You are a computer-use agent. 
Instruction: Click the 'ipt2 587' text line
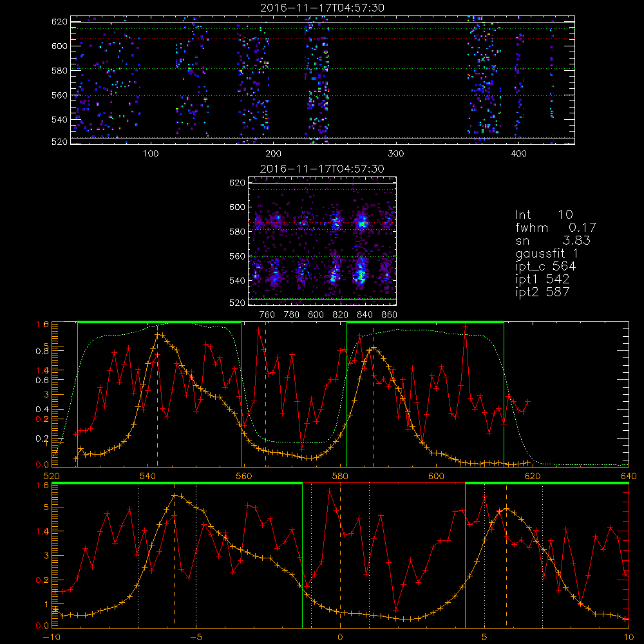coord(542,292)
